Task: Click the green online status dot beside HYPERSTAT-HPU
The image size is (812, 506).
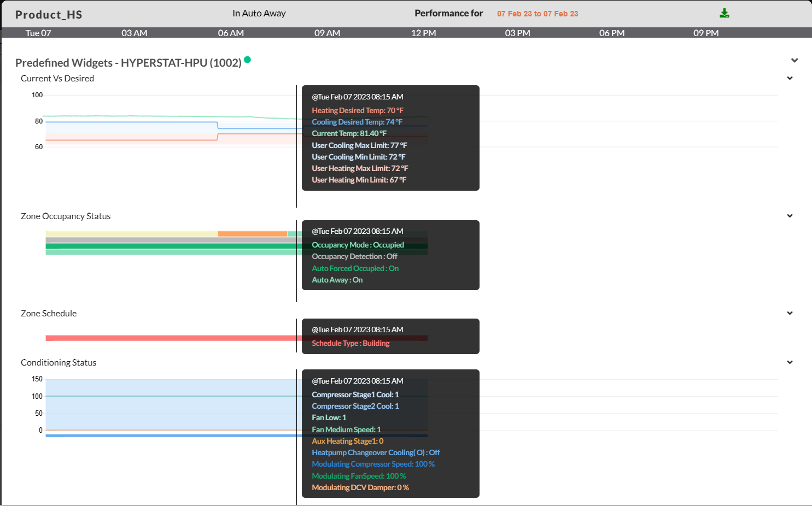Action: click(x=247, y=60)
